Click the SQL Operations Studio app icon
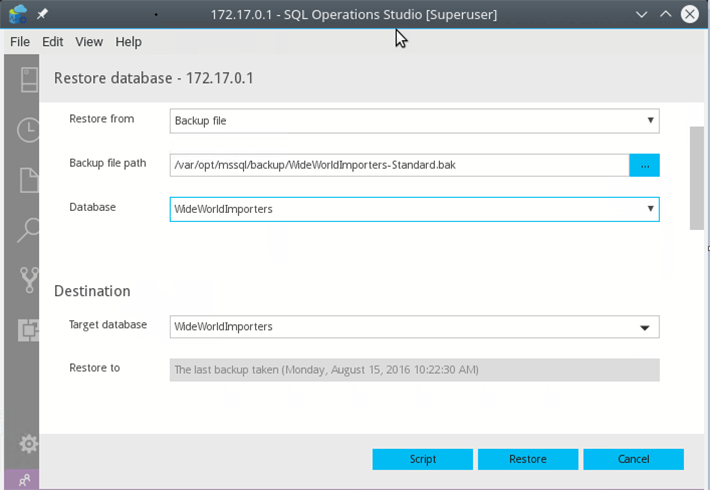This screenshot has width=710, height=490. tap(17, 15)
